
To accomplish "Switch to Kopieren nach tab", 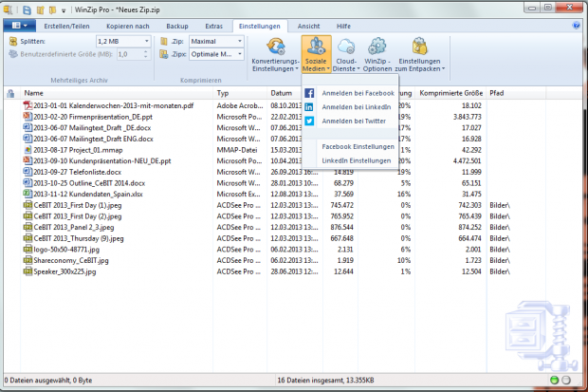I will click(x=127, y=26).
